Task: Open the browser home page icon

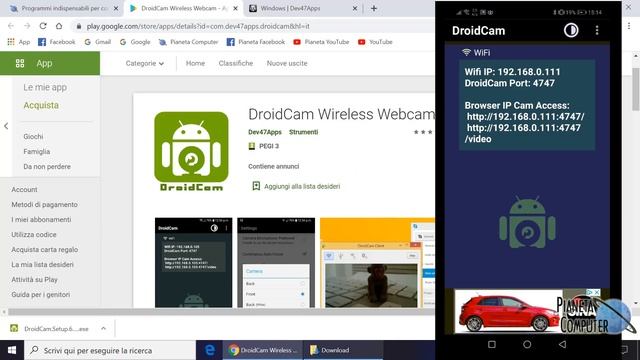Action: click(x=59, y=26)
